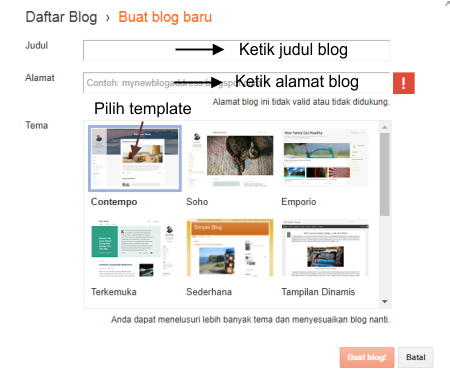This screenshot has width=450, height=382.
Task: Click the Tema section label
Action: [x=37, y=125]
